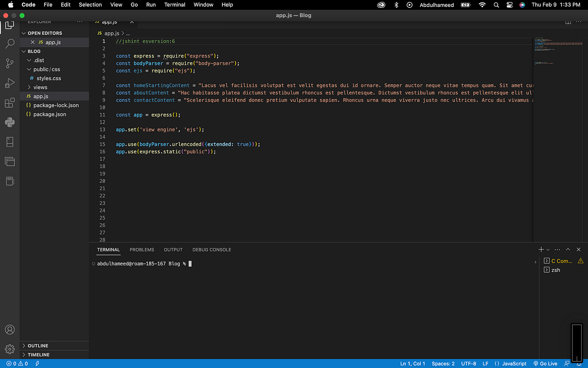Viewport: 588px width, 368px height.
Task: Open Siri from menu bar
Action: point(522,5)
